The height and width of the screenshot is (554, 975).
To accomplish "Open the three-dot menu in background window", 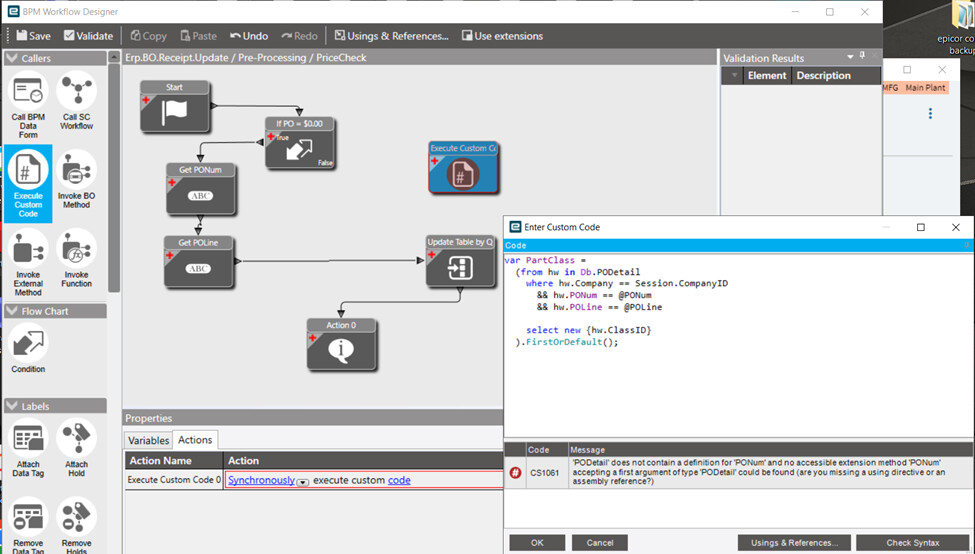I will [930, 114].
